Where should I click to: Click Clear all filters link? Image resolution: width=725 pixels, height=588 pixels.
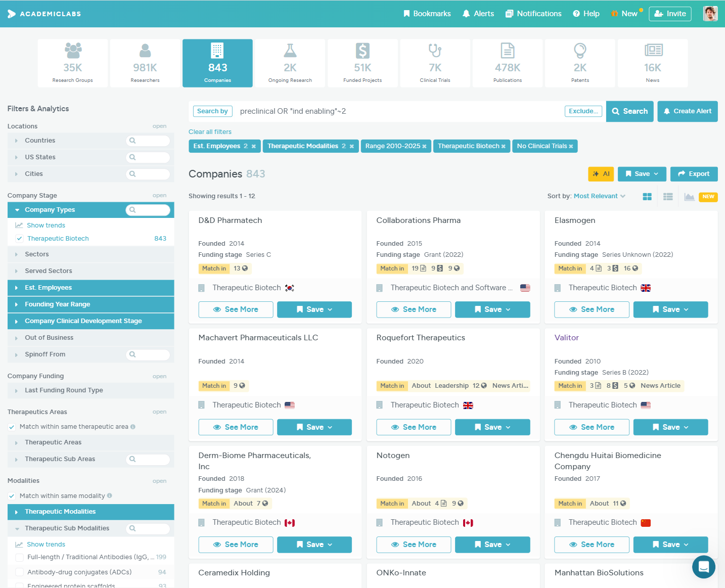[210, 132]
